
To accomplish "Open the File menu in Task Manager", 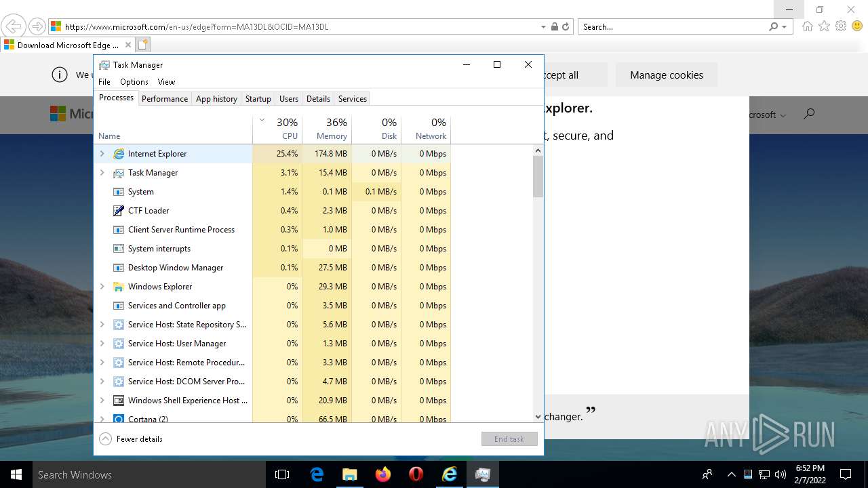I will pos(104,82).
